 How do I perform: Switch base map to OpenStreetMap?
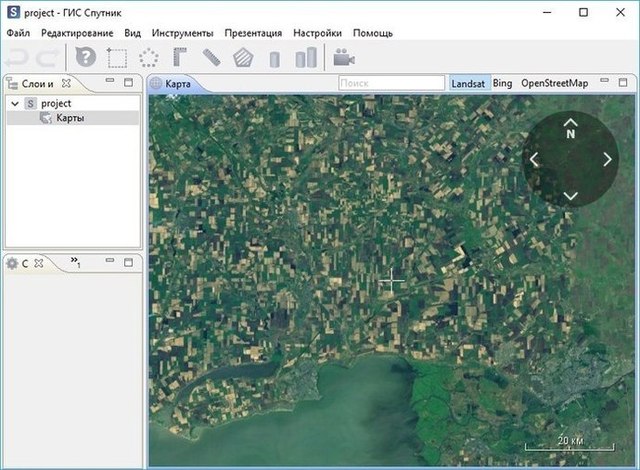pyautogui.click(x=554, y=83)
